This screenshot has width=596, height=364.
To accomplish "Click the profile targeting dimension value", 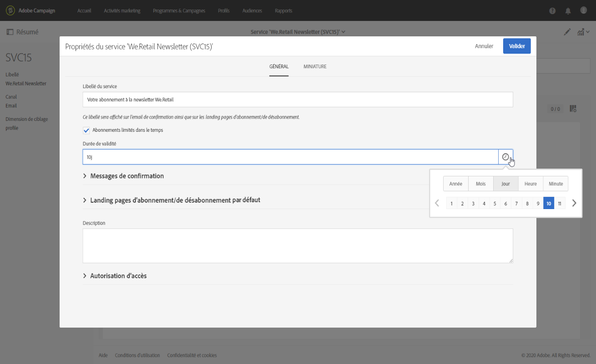I will pos(12,128).
